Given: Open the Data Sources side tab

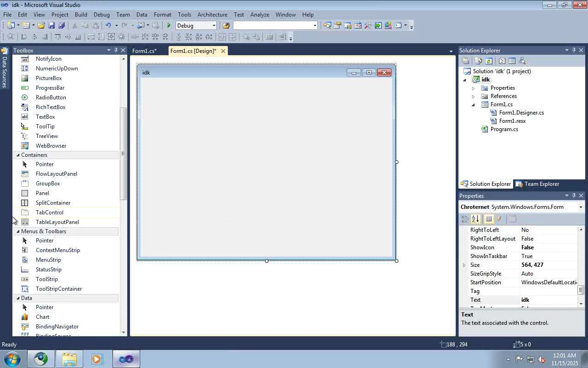Looking at the screenshot, I should (x=5, y=67).
